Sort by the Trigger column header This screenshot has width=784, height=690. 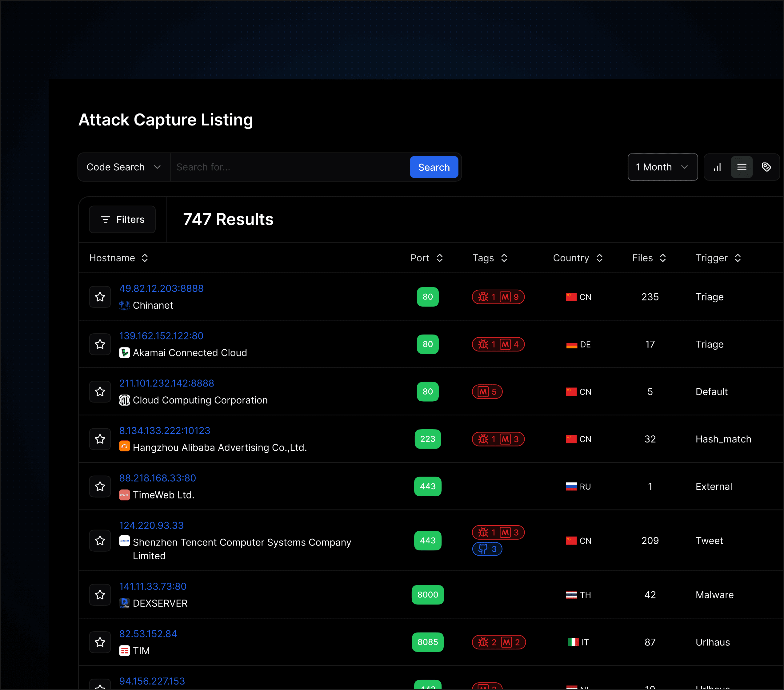click(x=718, y=258)
